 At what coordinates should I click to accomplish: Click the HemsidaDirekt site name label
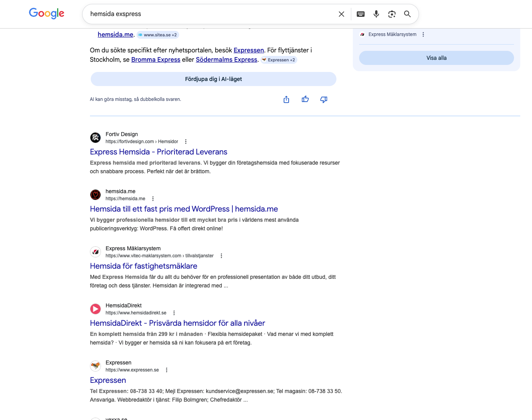(124, 305)
